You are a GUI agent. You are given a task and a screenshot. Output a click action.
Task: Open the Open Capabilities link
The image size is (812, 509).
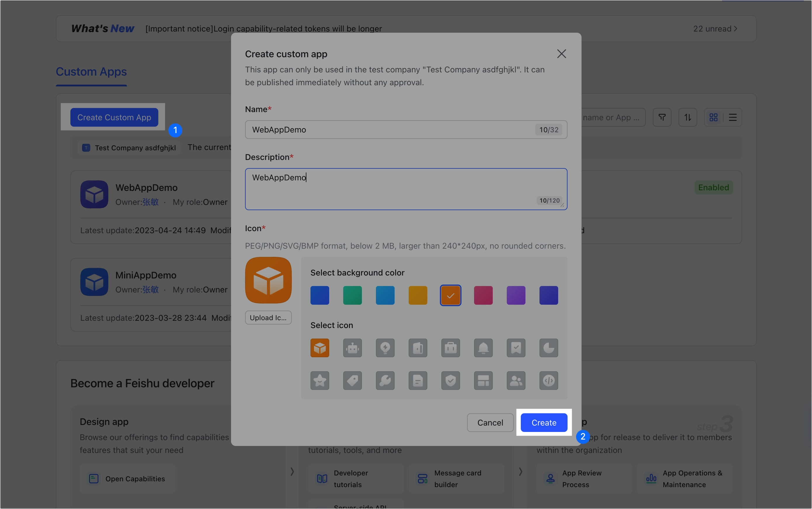click(x=127, y=479)
